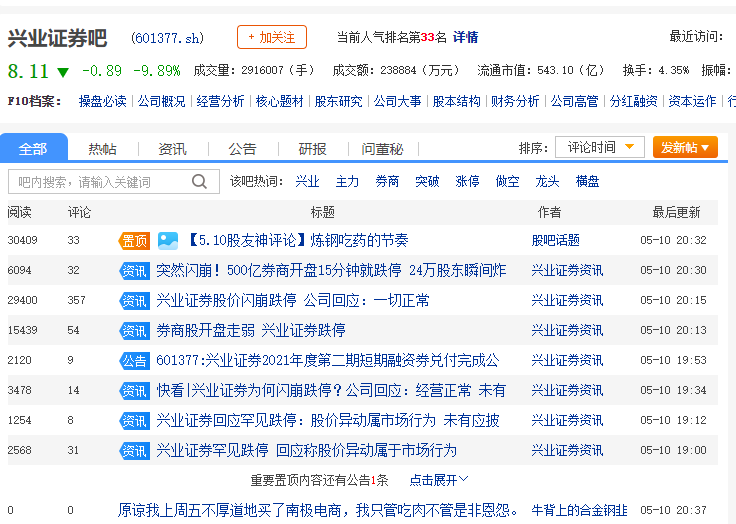Open the 评论时间 sort dropdown
This screenshot has width=736, height=524.
pyautogui.click(x=599, y=147)
